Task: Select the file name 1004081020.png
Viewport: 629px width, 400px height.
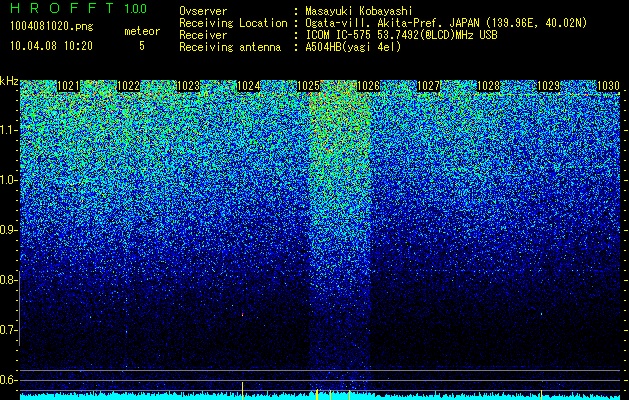Action: click(51, 26)
